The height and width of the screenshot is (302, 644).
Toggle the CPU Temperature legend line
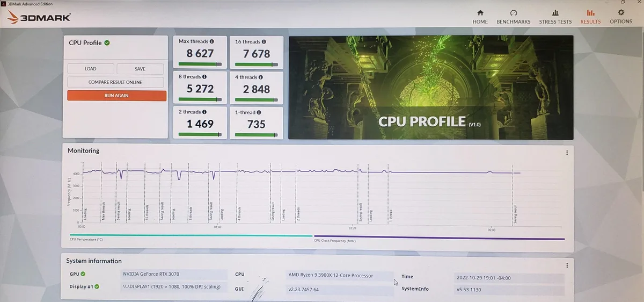(x=191, y=235)
